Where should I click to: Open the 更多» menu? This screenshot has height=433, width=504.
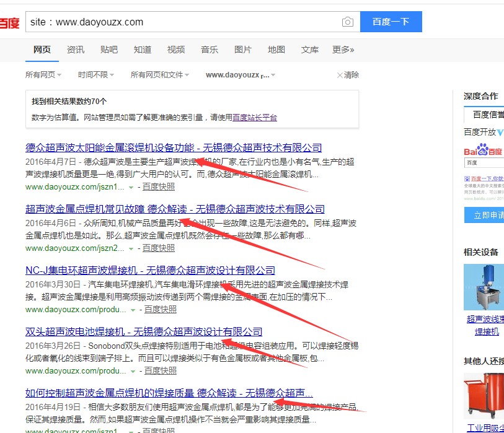click(x=343, y=50)
